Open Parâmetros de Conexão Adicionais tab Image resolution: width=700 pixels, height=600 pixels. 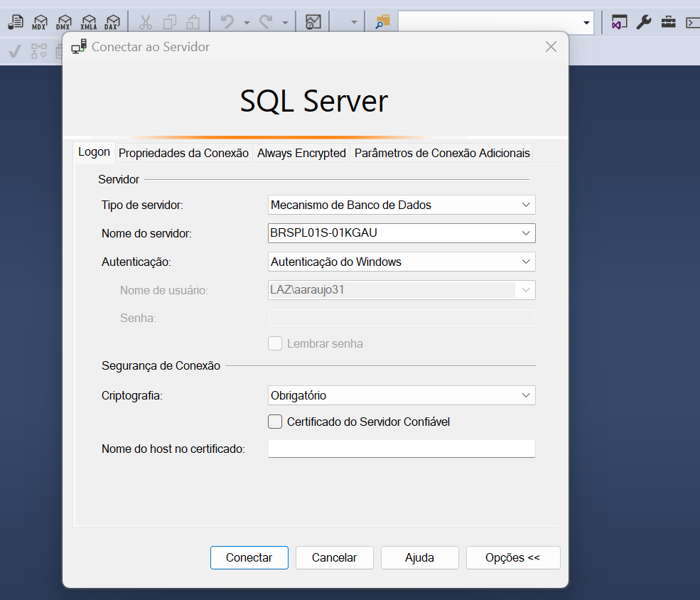coord(442,153)
